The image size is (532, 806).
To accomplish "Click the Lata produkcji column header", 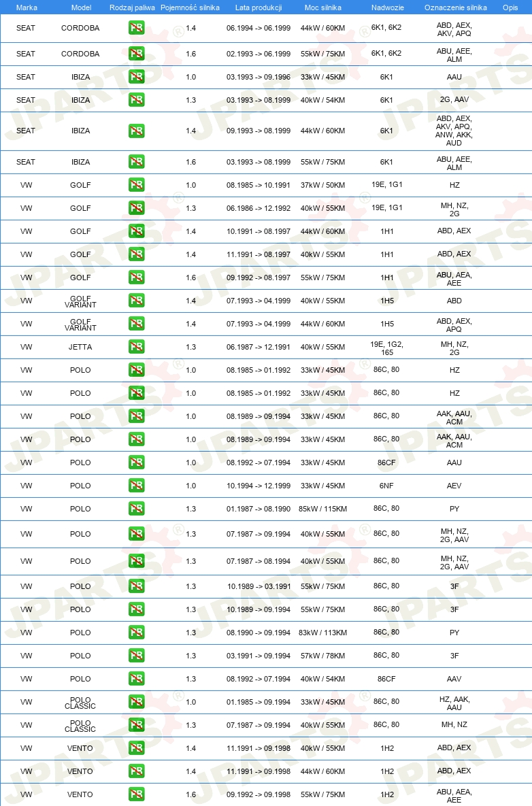I will pyautogui.click(x=259, y=7).
